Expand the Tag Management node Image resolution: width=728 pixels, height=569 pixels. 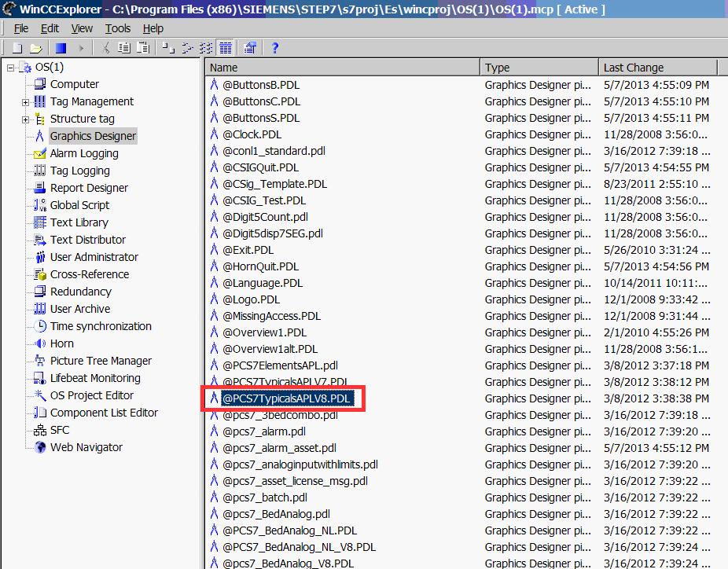tap(25, 102)
